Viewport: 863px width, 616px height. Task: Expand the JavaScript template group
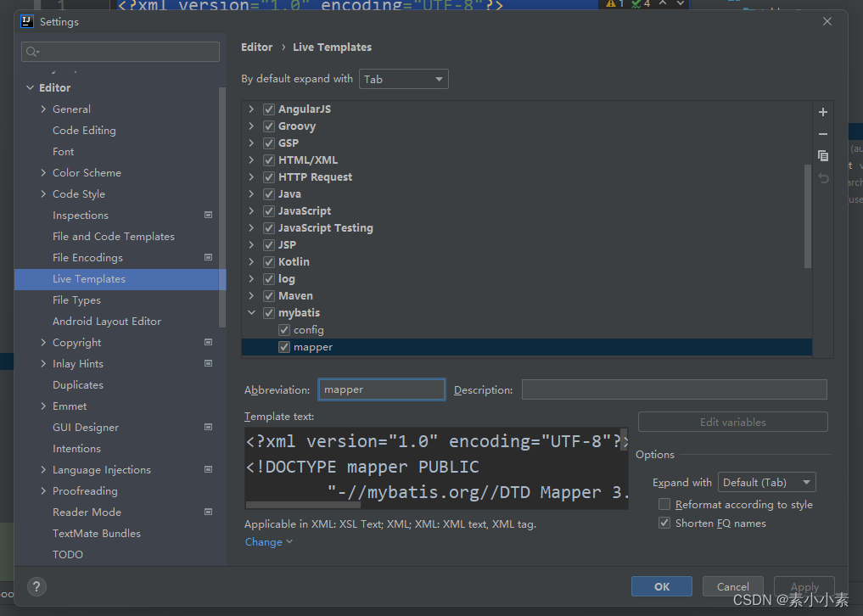click(x=251, y=210)
